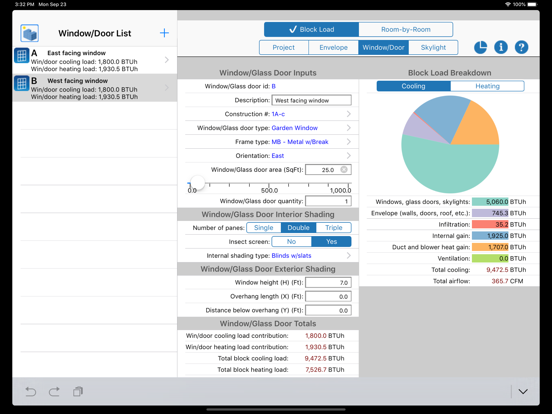Tap the plus icon to add a window/door
The width and height of the screenshot is (552, 414).
point(164,33)
